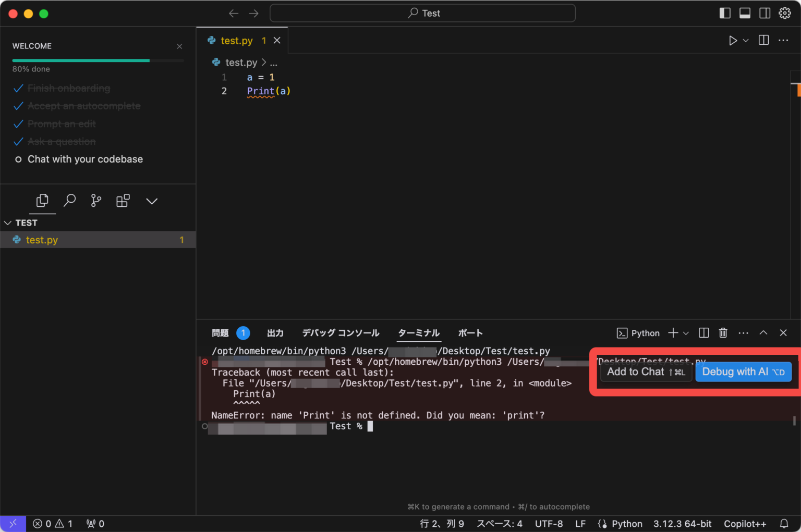801x532 pixels.
Task: Open the Extensions view in the sidebar
Action: (x=123, y=201)
